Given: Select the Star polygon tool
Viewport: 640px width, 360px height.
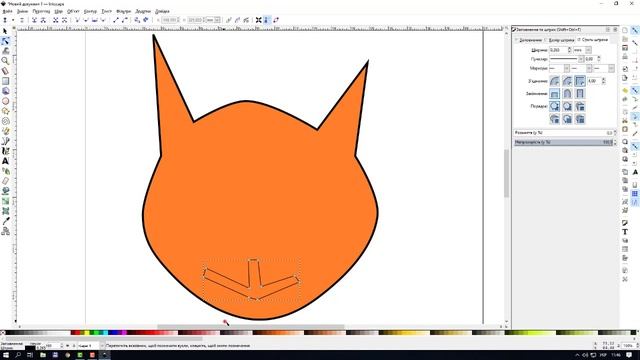Looking at the screenshot, I should pos(5,111).
